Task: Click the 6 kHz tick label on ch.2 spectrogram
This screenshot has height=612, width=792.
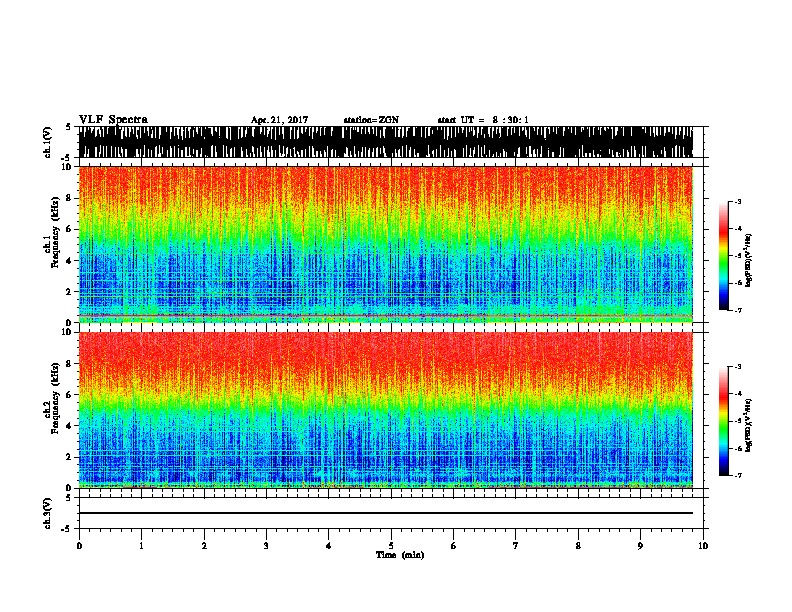Action: point(70,395)
